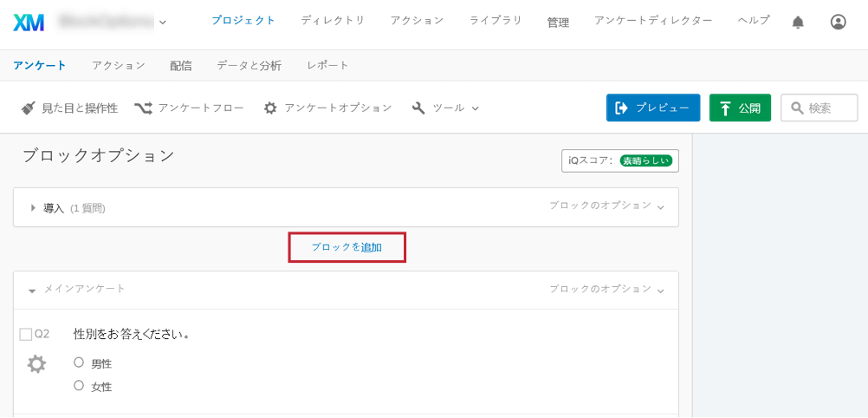Click the 導入 block name

click(x=55, y=208)
